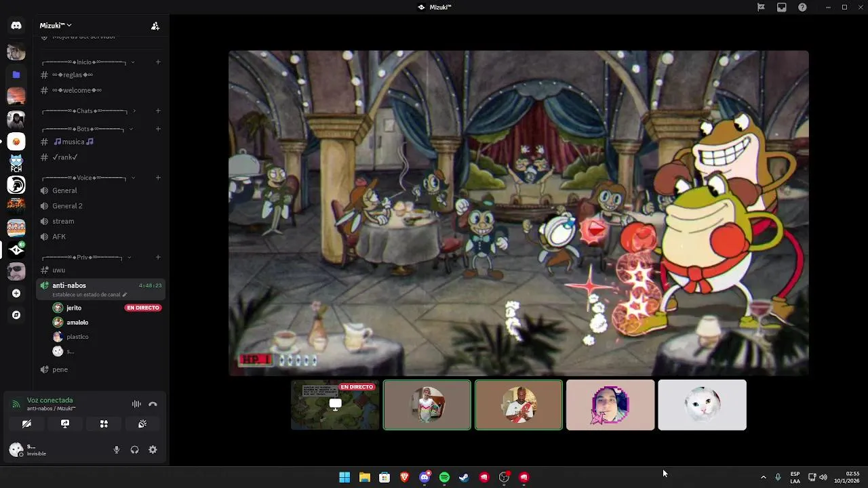Click the Add a Server plus icon
Image resolution: width=868 pixels, height=488 pixels.
coord(16,293)
